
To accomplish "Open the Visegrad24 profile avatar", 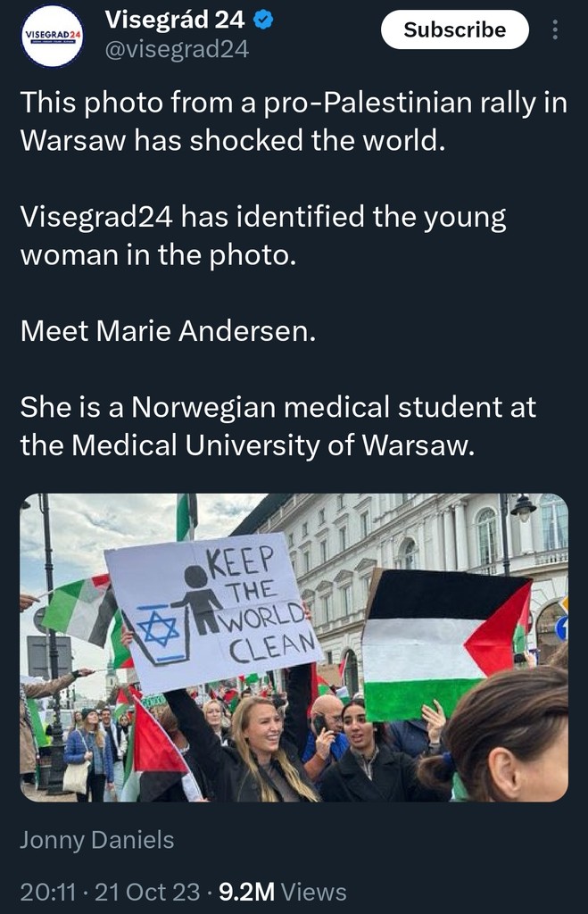I will click(x=53, y=36).
